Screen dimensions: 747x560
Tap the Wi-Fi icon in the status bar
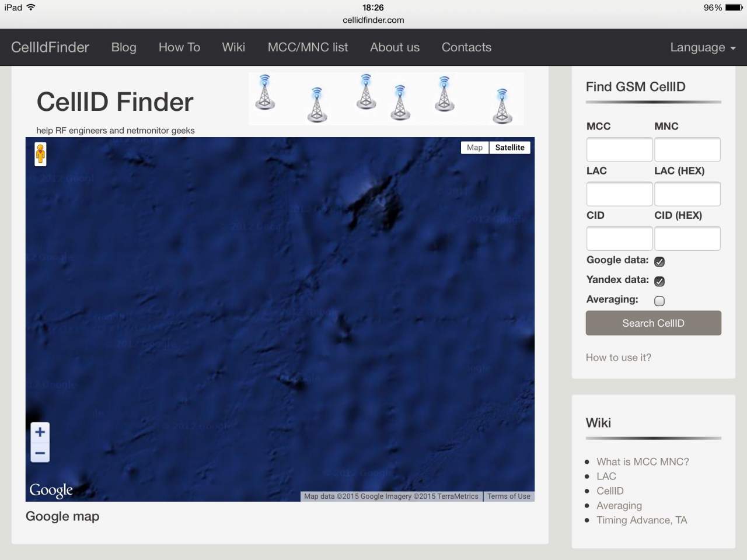click(31, 8)
